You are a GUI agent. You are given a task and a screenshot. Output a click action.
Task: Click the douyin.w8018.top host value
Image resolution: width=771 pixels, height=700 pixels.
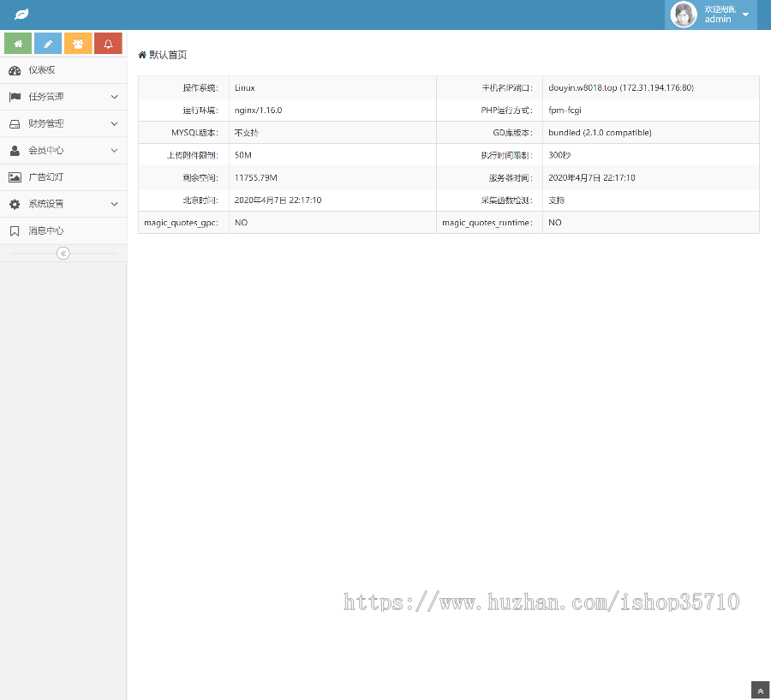(621, 87)
